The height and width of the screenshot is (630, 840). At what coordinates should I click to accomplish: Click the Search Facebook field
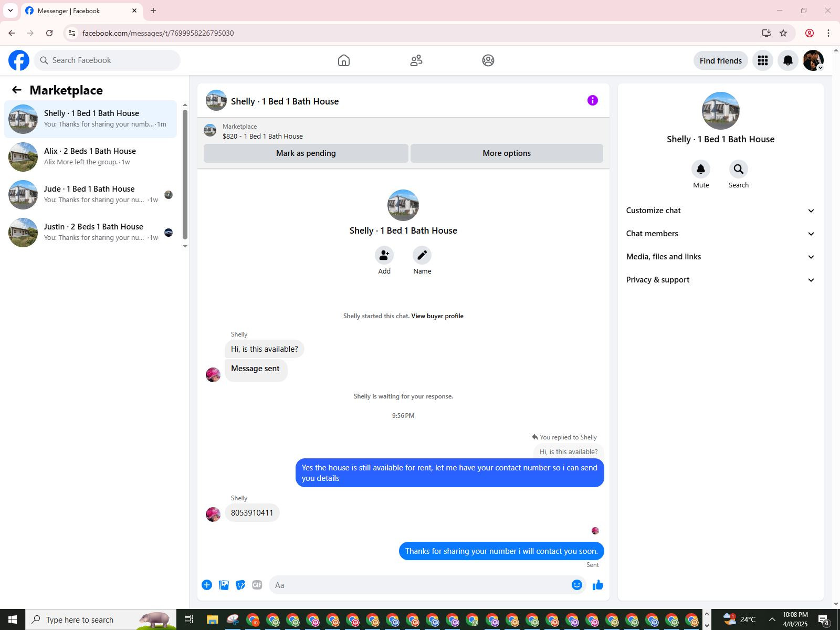108,60
